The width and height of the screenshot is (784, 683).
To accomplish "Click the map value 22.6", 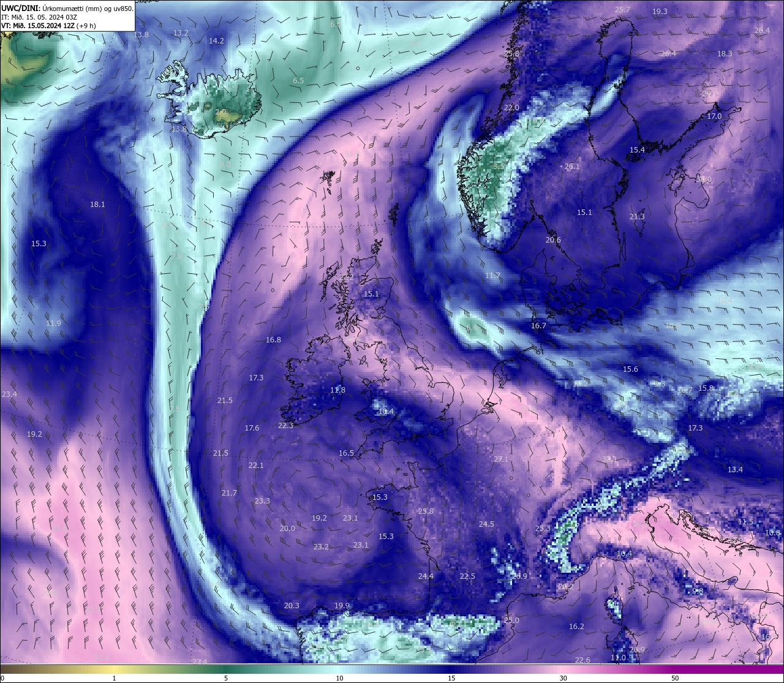I will pos(582,660).
